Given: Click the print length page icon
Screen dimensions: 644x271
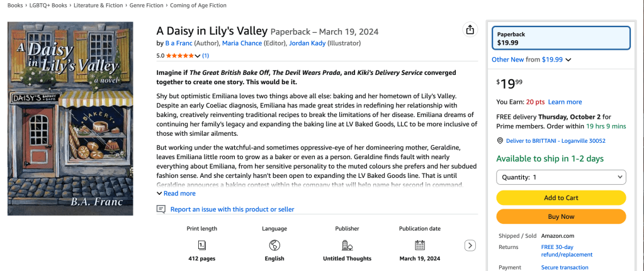Looking at the screenshot, I should [201, 245].
